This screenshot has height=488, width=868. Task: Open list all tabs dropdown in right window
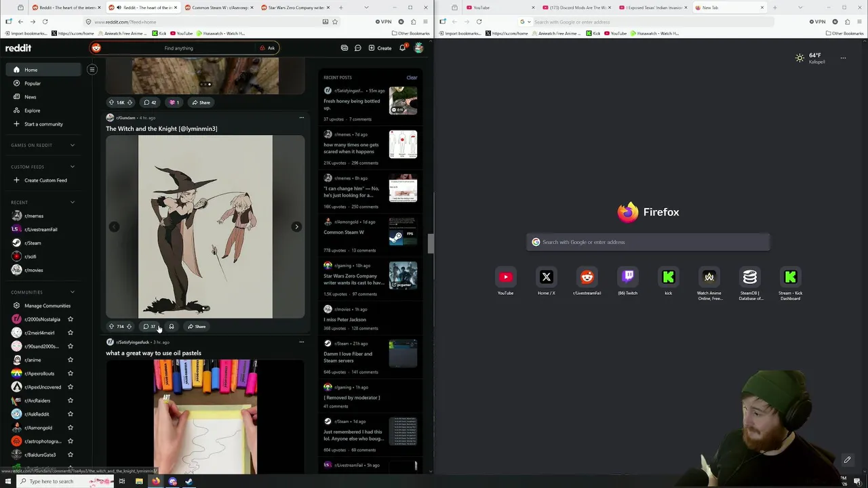tap(800, 7)
